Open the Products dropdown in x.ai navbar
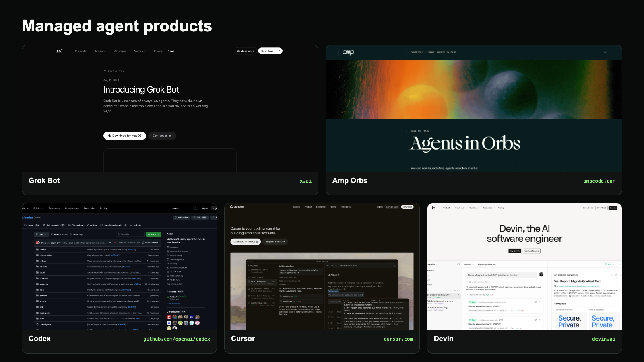 point(82,51)
